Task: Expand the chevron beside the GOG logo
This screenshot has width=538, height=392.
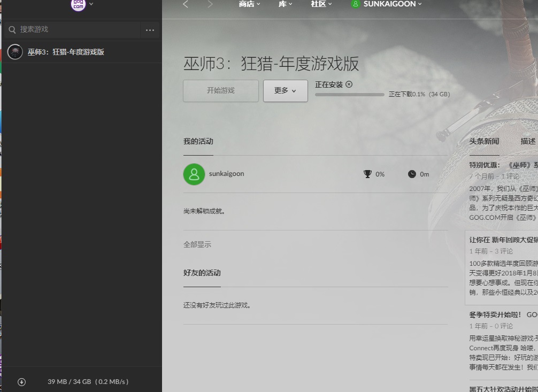Action: (91, 4)
